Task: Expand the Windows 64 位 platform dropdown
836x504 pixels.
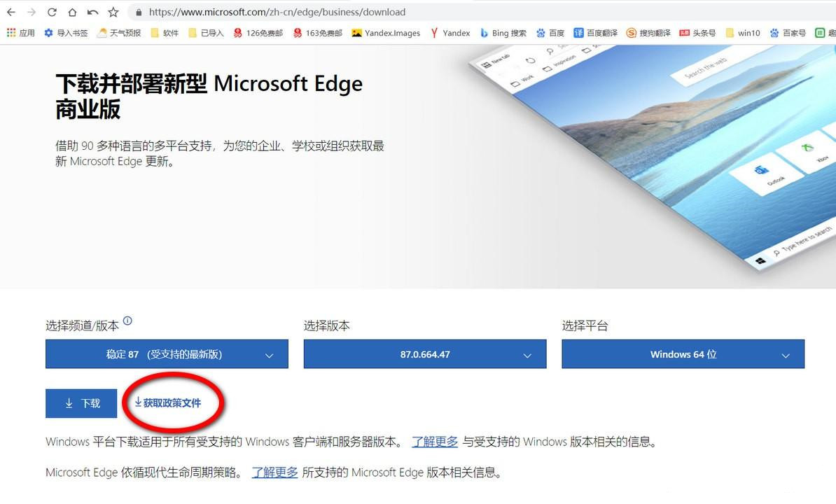Action: 683,354
